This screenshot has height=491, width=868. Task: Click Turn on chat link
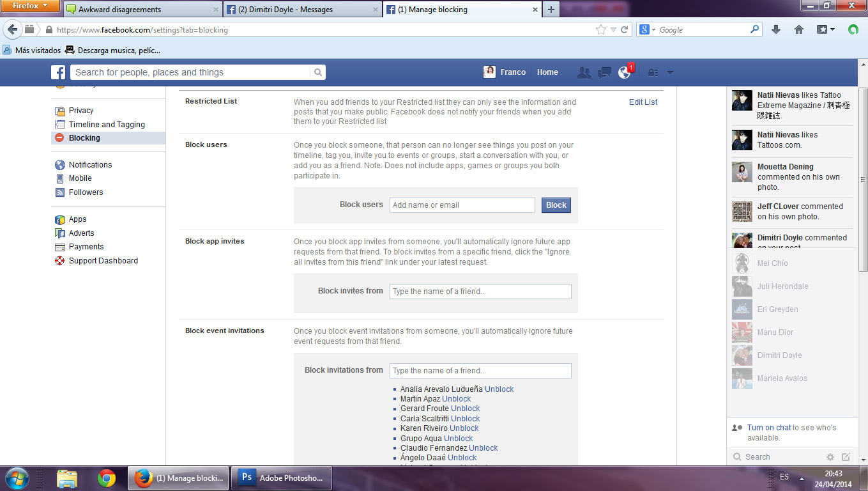(x=769, y=428)
